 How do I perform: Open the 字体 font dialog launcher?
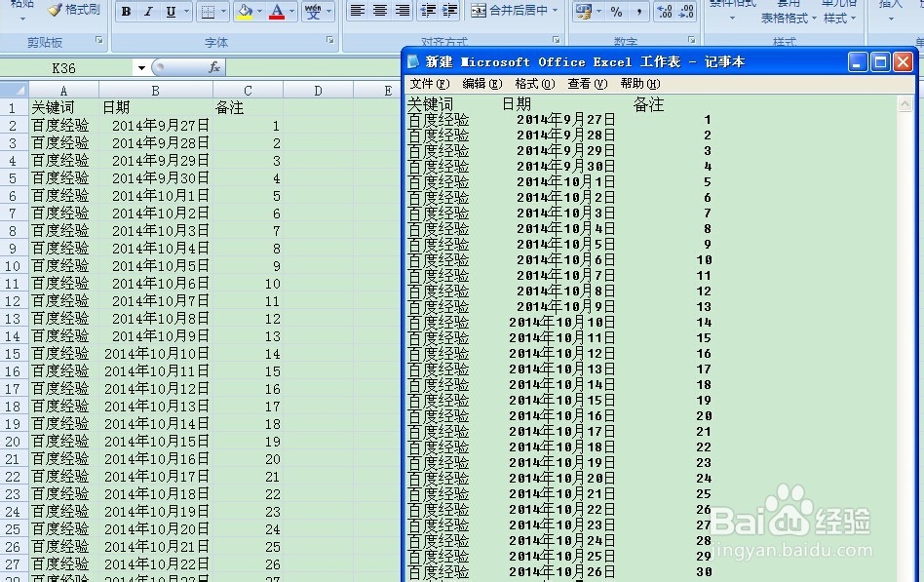[330, 40]
